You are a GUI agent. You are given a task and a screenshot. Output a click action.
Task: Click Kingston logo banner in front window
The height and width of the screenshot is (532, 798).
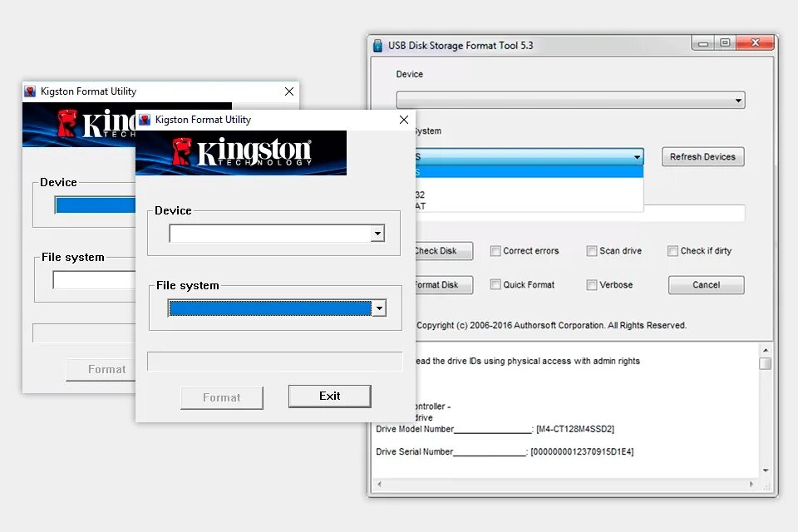[x=241, y=153]
